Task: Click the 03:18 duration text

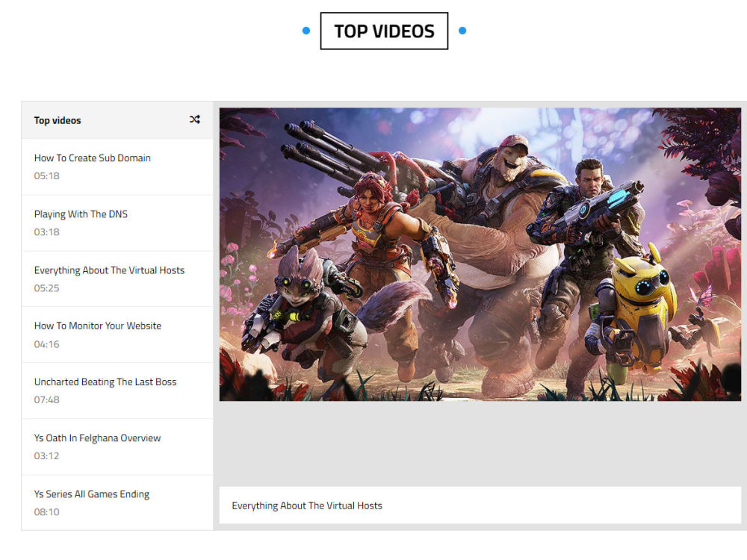Action: tap(46, 232)
